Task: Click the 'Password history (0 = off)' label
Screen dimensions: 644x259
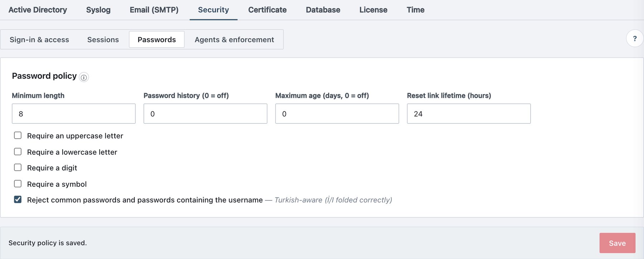Action: [x=186, y=96]
